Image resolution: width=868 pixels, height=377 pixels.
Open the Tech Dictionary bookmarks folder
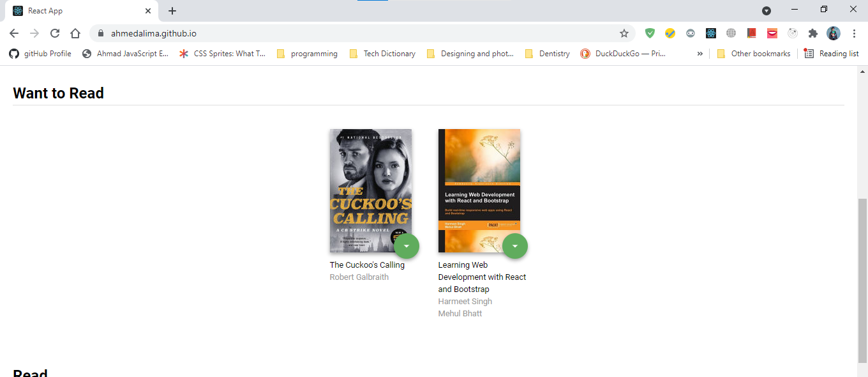[x=382, y=54]
